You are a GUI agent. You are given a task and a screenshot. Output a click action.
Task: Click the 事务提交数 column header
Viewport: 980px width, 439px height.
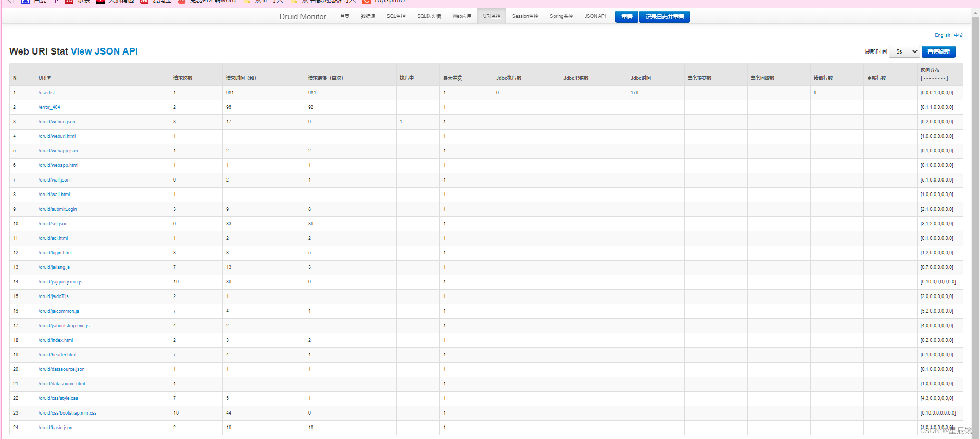click(x=699, y=78)
